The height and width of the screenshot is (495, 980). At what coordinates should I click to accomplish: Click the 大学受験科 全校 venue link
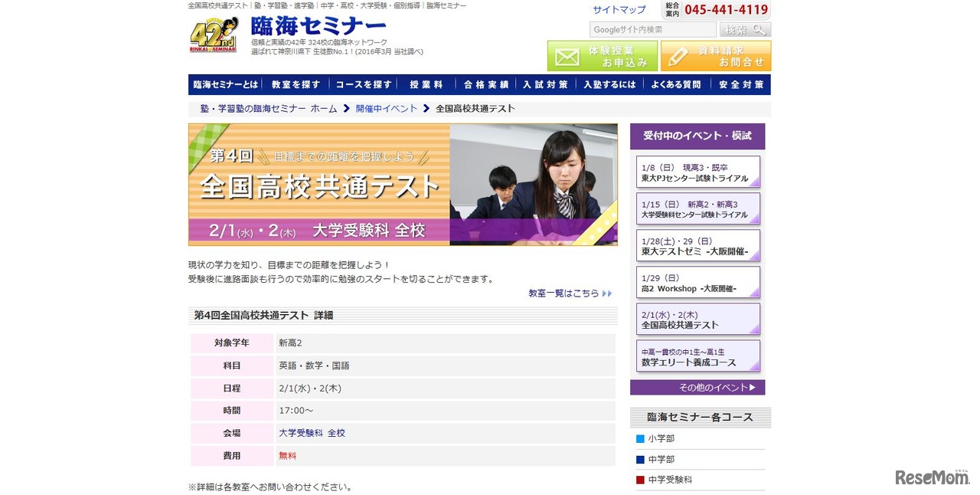point(312,433)
